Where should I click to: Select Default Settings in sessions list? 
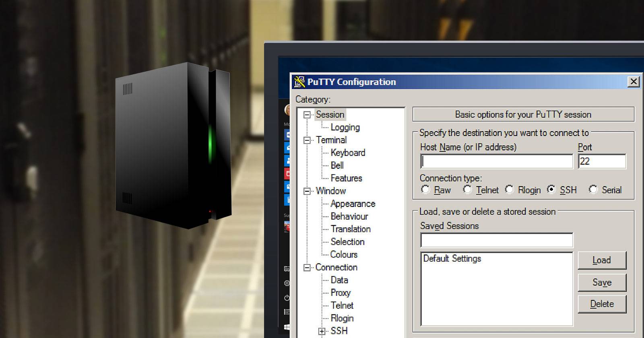point(452,258)
